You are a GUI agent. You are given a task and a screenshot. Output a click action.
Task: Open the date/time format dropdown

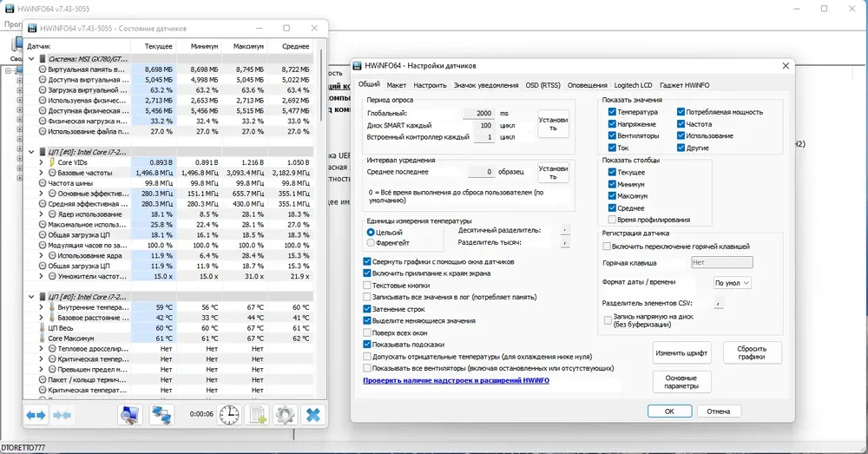click(733, 283)
